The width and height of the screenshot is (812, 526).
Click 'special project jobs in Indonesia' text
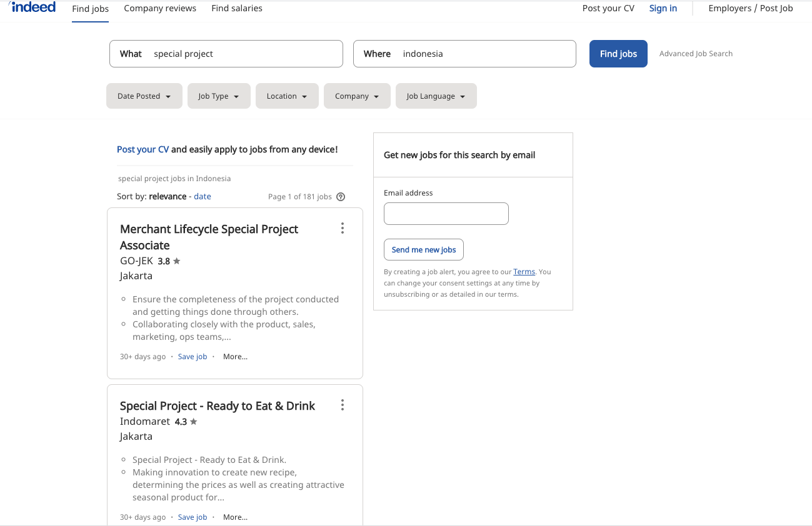click(x=174, y=179)
